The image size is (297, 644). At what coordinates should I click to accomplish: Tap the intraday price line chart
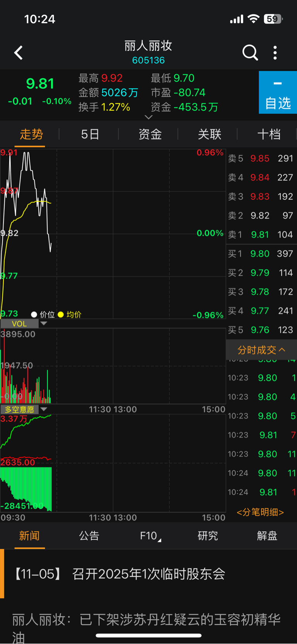[x=113, y=234]
